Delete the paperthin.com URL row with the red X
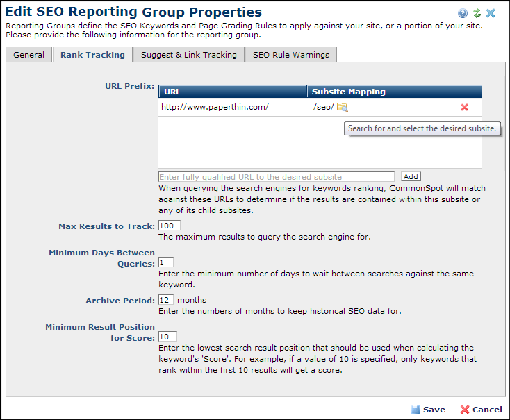 (x=464, y=107)
